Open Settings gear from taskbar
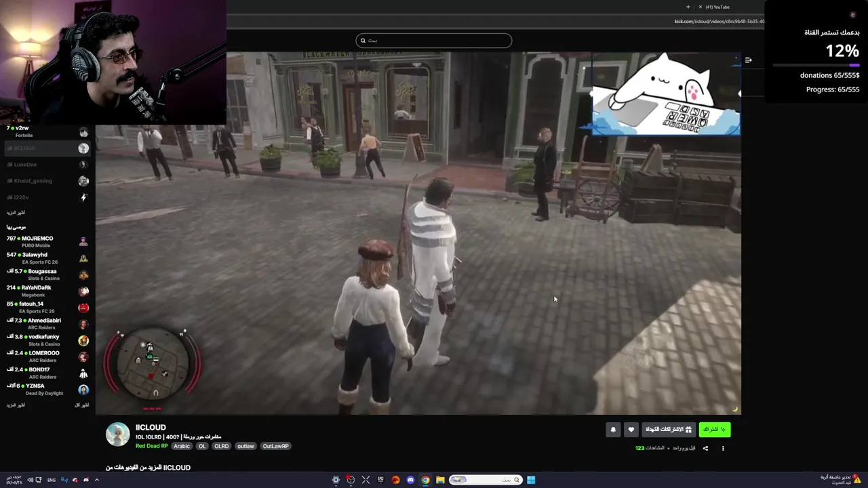Viewport: 868px width, 488px height. tap(336, 480)
